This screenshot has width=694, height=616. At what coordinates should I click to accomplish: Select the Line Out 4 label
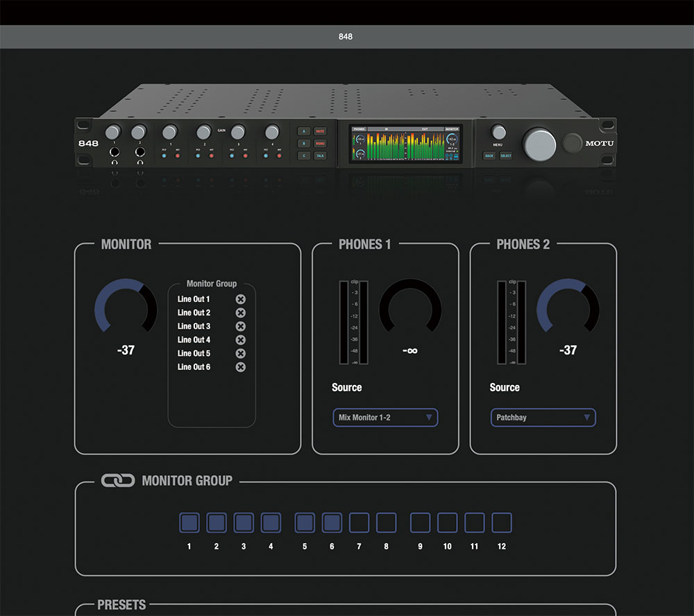tap(194, 340)
